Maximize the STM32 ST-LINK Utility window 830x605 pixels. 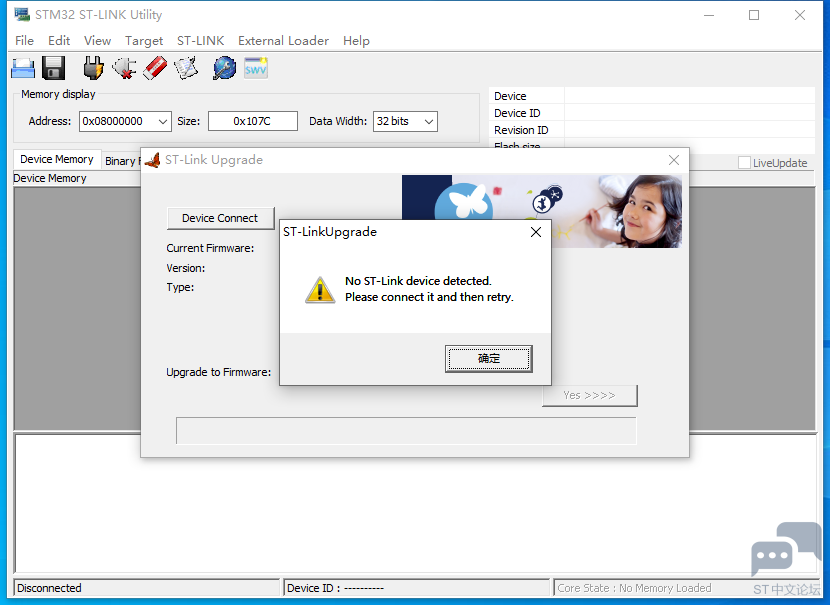pos(754,15)
